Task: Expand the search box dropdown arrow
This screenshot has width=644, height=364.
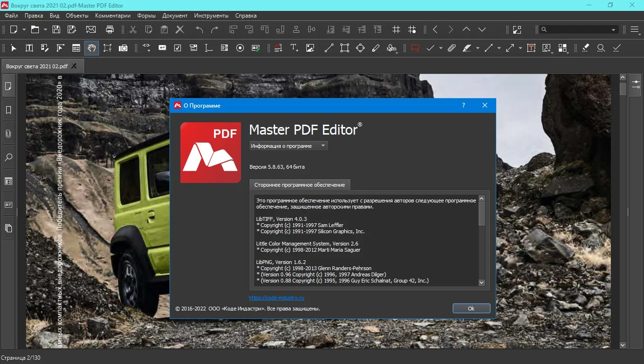Action: (614, 30)
